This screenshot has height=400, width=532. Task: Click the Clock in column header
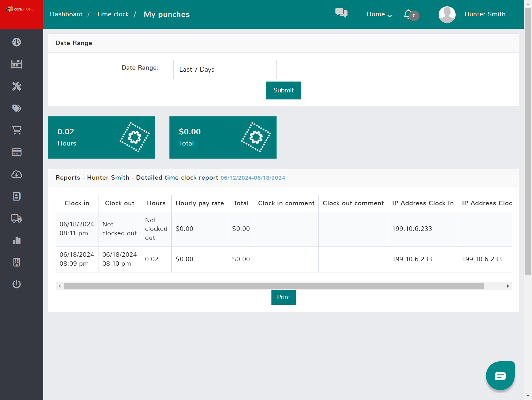pyautogui.click(x=77, y=203)
